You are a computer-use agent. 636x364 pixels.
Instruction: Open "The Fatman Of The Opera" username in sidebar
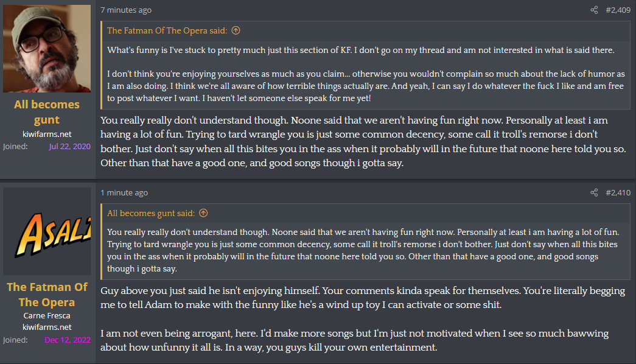click(x=47, y=295)
